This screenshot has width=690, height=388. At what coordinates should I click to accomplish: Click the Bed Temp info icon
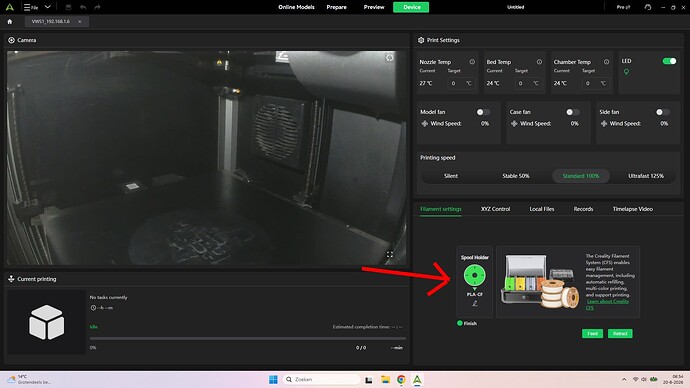click(539, 62)
